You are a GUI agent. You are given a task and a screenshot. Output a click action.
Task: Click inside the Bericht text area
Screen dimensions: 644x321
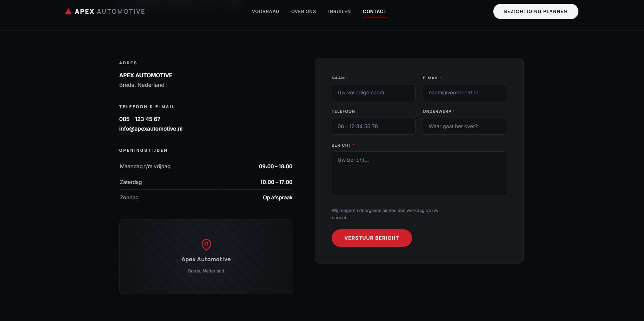[x=419, y=174]
